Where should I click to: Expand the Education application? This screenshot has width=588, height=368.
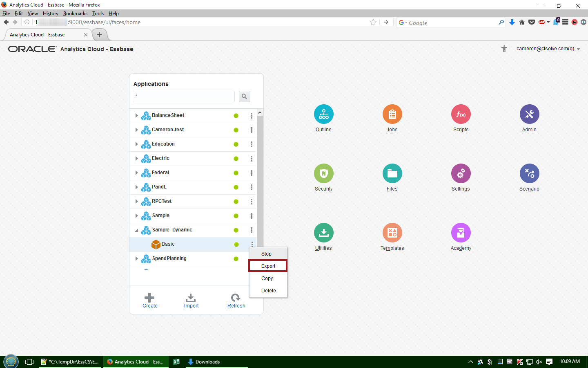[x=136, y=144]
